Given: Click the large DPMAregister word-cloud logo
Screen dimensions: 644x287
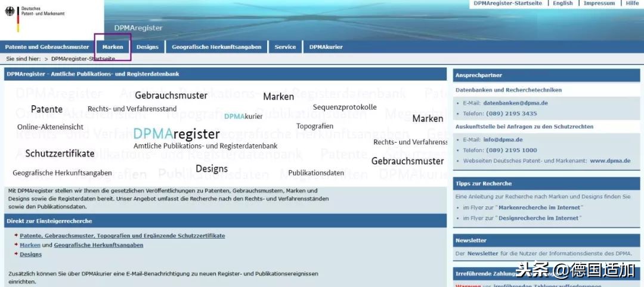Looking at the screenshot, I should coord(177,134).
